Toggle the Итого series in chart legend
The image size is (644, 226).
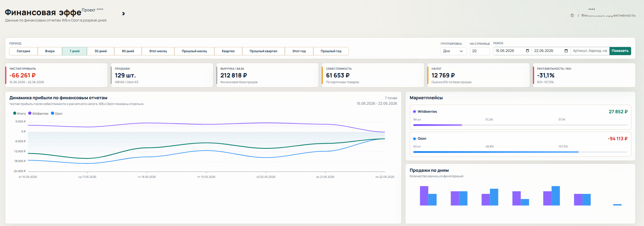19,114
